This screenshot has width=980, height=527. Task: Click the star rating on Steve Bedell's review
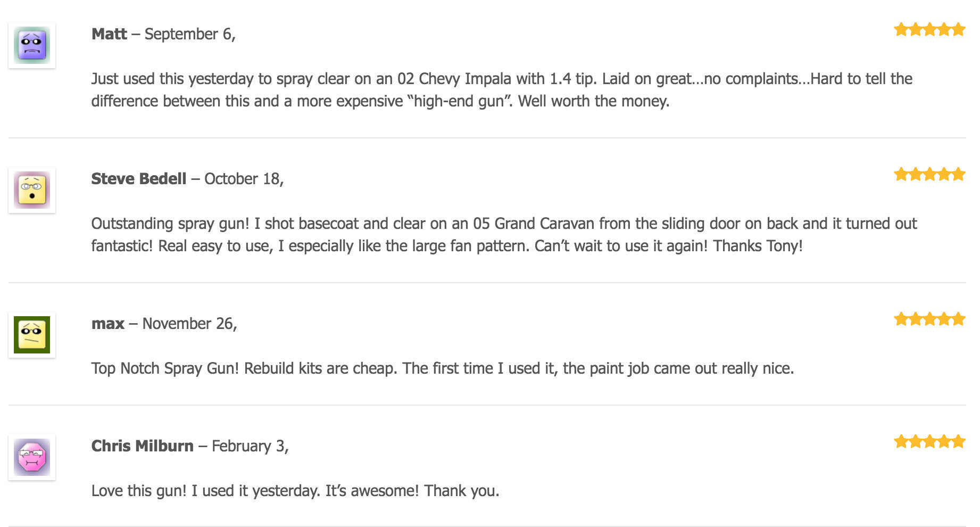click(929, 174)
